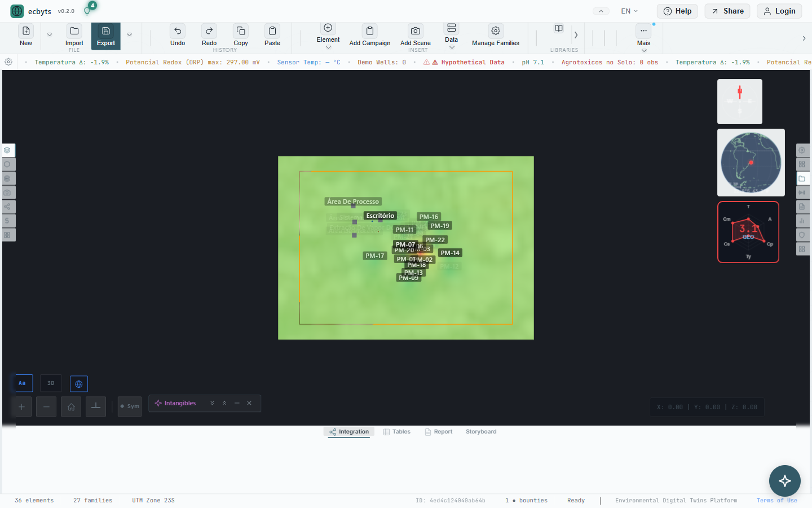
Task: Reset view with the home button
Action: click(x=71, y=406)
